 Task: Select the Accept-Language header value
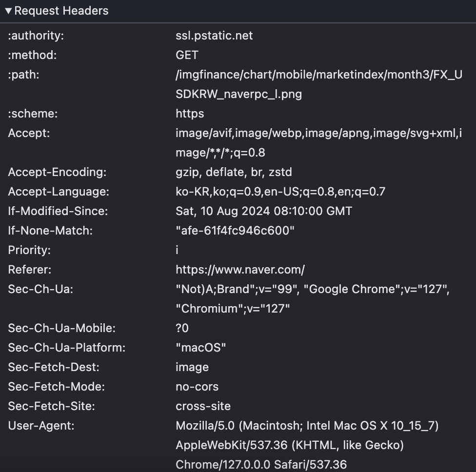point(280,192)
